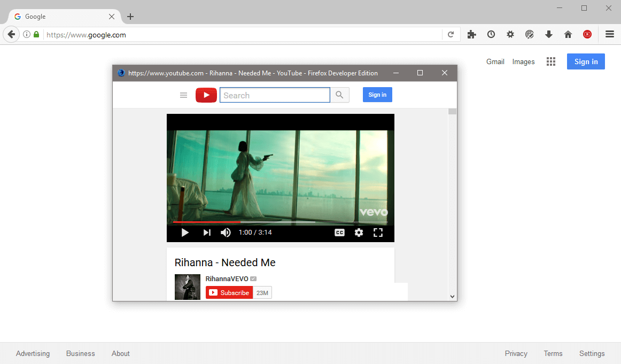Click the popup scrollbar thumb
This screenshot has height=364, width=621.
[x=452, y=111]
